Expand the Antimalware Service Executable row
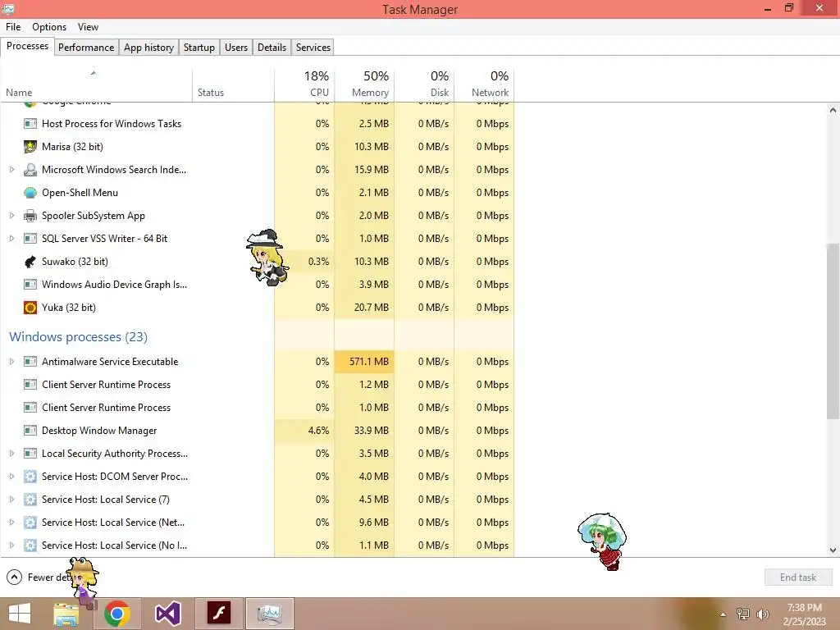The height and width of the screenshot is (630, 840). click(x=11, y=362)
